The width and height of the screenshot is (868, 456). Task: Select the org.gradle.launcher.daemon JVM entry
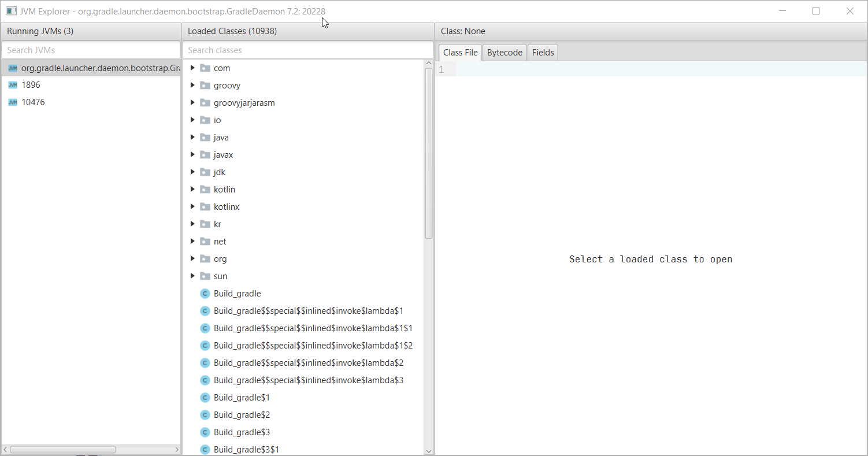coord(91,68)
